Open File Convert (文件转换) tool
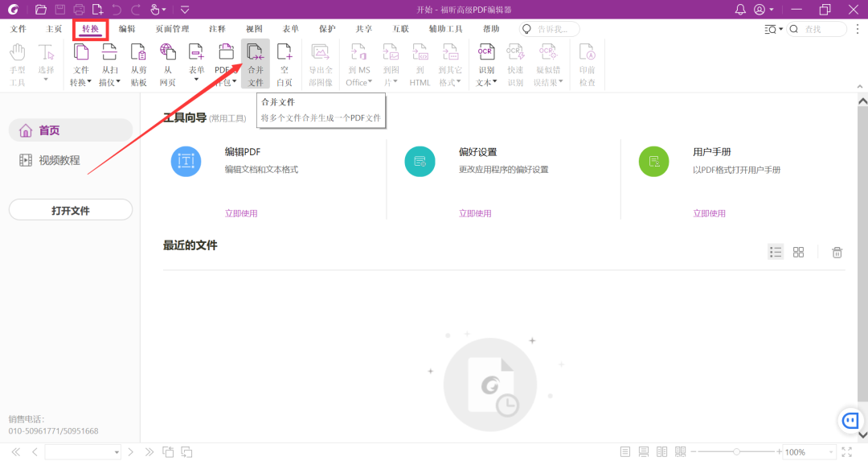Image resolution: width=868 pixels, height=461 pixels. pyautogui.click(x=81, y=65)
